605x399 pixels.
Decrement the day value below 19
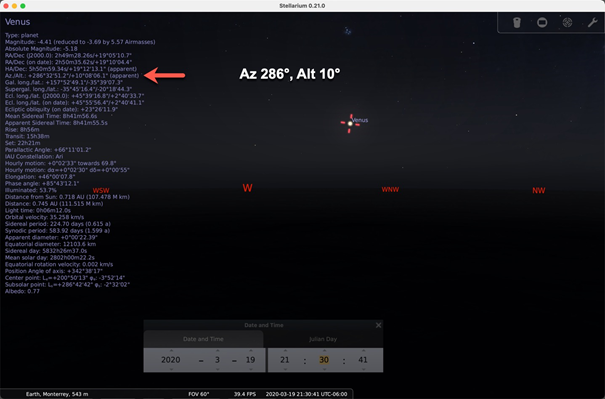(x=251, y=369)
